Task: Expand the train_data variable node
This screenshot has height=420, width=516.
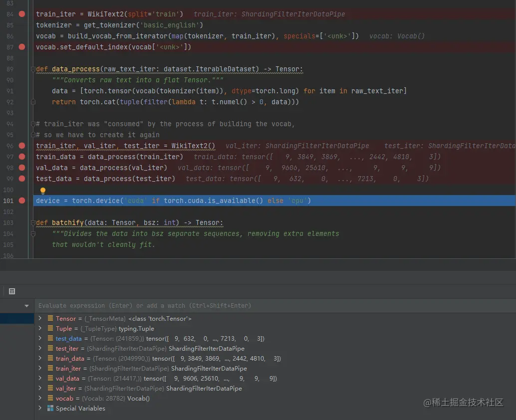Action: [x=40, y=358]
